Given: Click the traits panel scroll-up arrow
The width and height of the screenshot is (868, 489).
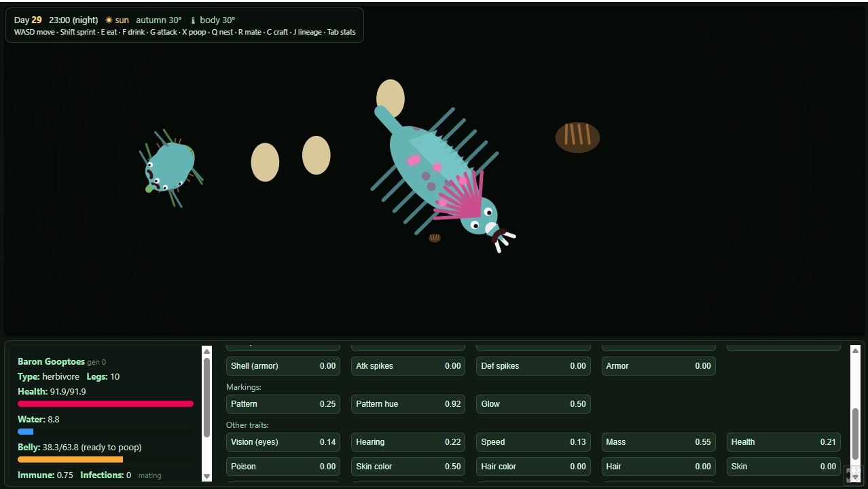Looking at the screenshot, I should tap(855, 351).
